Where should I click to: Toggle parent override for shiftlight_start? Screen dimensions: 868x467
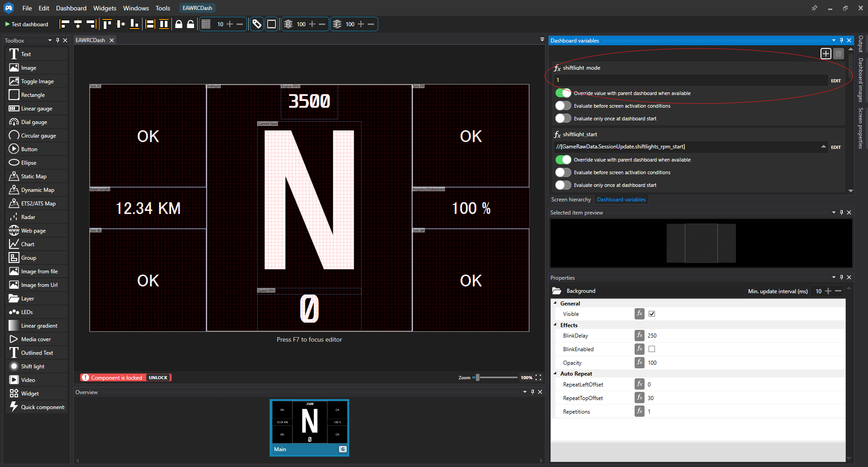[x=563, y=160]
